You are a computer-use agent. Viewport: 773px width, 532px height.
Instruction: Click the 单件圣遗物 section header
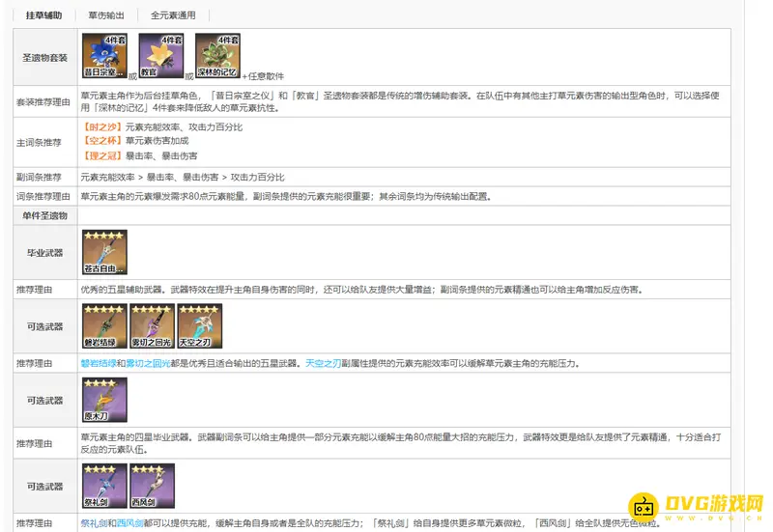pos(45,215)
